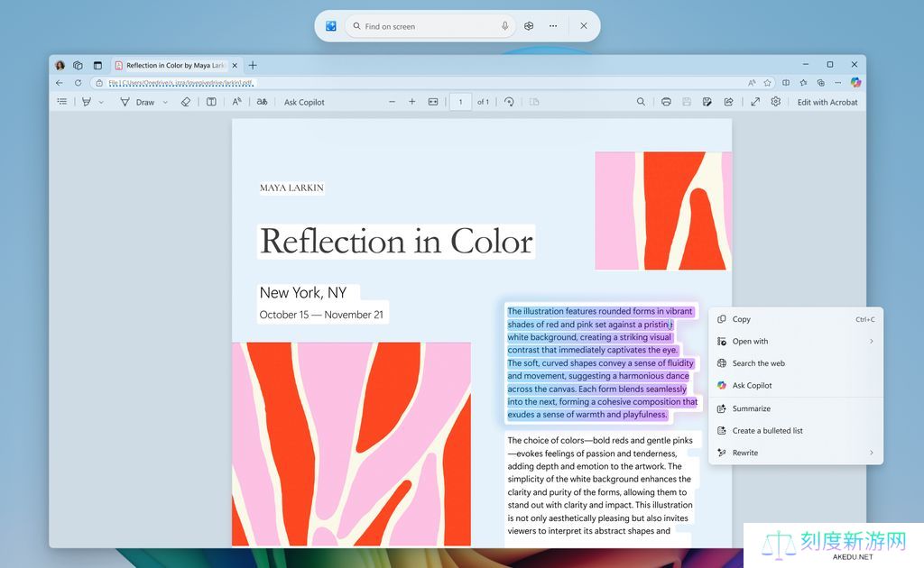
Task: Click the Translate icon in PDF toolbar
Action: click(262, 102)
